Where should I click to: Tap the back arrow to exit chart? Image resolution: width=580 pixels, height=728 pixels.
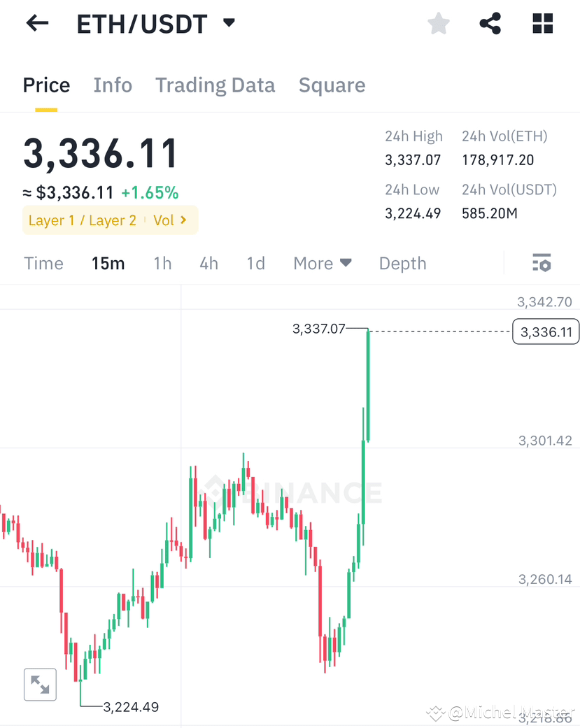(36, 23)
